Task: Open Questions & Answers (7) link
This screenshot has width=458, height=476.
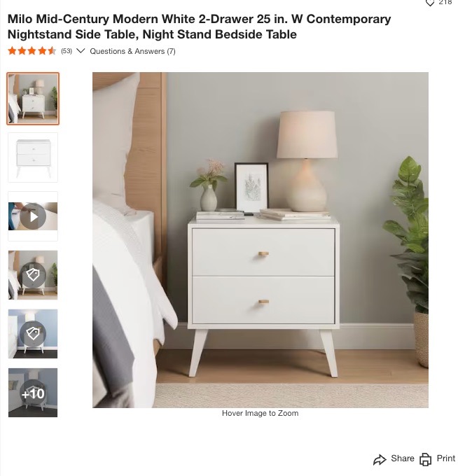Action: (x=133, y=51)
